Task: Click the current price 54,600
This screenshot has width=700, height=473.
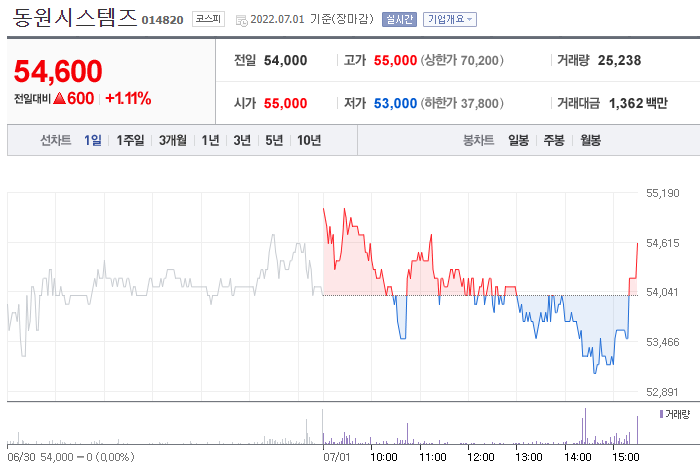Action: point(58,71)
